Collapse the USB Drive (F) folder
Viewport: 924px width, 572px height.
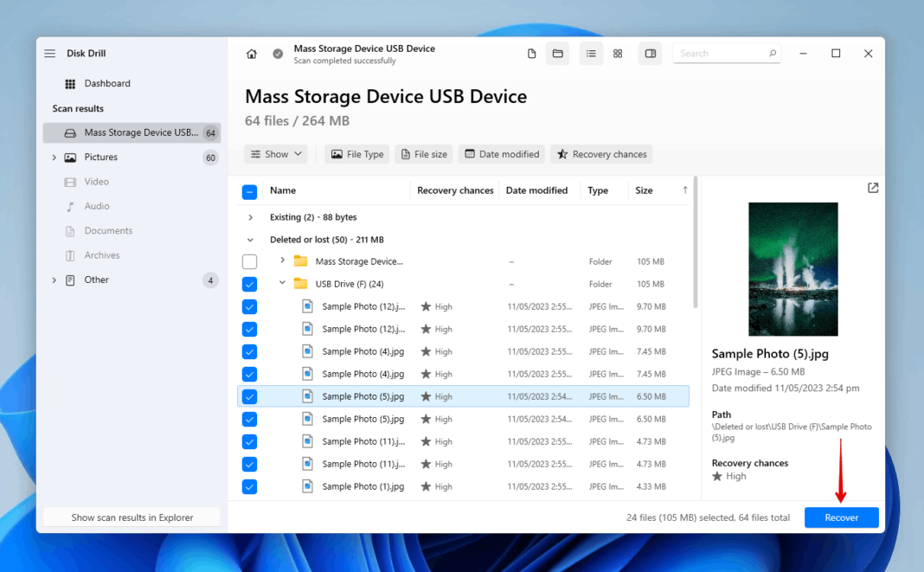(281, 283)
